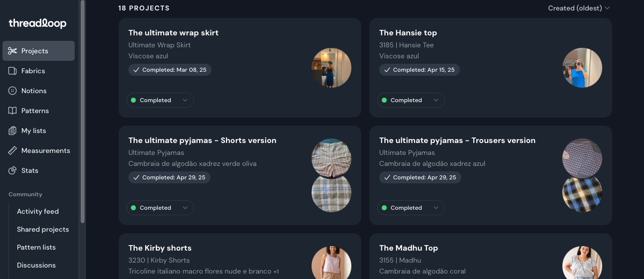Click the sidebar vertical scrollbar
Image resolution: width=644 pixels, height=279 pixels.
click(x=83, y=110)
